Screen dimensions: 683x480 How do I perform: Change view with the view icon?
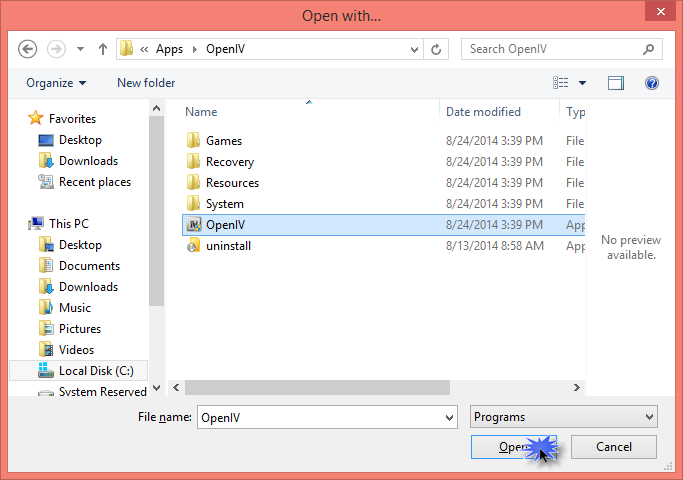pyautogui.click(x=560, y=83)
